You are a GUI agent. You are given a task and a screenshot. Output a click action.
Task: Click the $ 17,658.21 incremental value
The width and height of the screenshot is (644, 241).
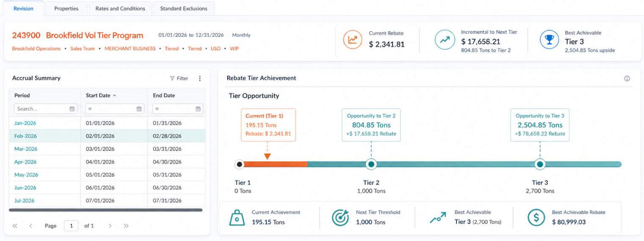(x=481, y=42)
